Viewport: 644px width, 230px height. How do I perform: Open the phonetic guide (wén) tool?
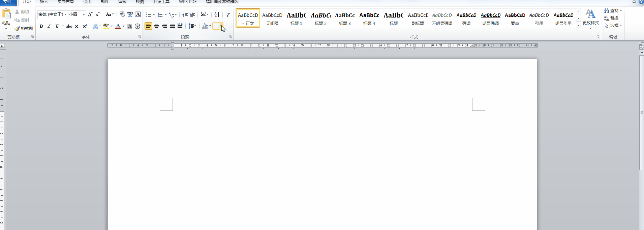point(130,14)
